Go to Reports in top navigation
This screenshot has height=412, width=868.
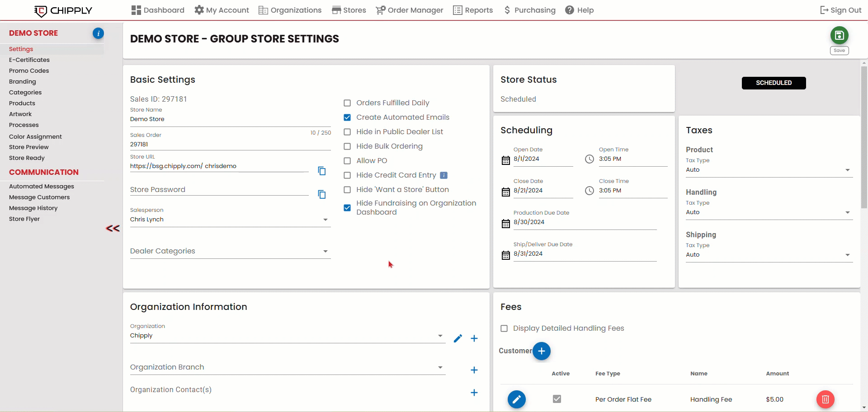pos(473,10)
